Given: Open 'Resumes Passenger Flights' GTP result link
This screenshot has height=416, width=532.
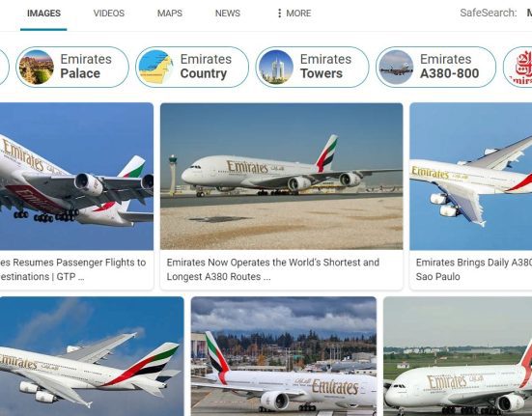Looking at the screenshot, I should pyautogui.click(x=73, y=269).
